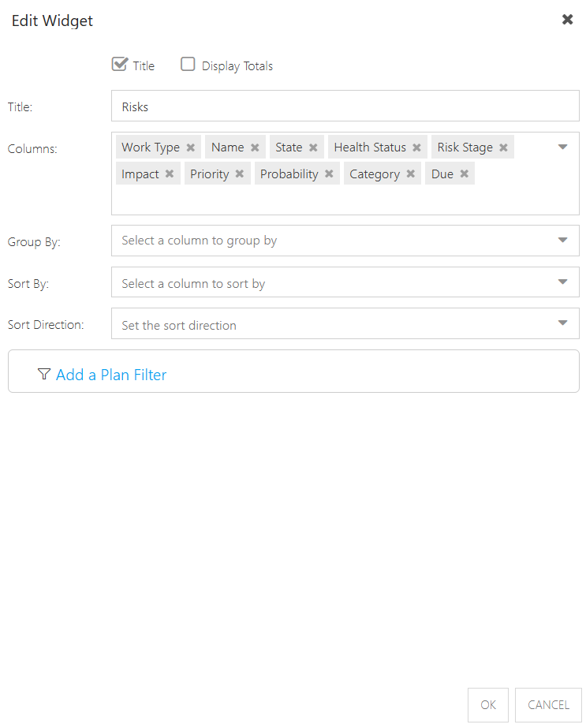Enable the Display Totals checkbox

coord(188,64)
